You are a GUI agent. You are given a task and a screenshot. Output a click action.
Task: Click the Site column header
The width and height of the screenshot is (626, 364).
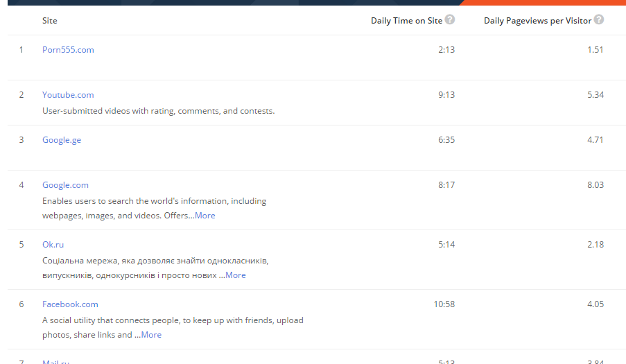[x=49, y=21]
